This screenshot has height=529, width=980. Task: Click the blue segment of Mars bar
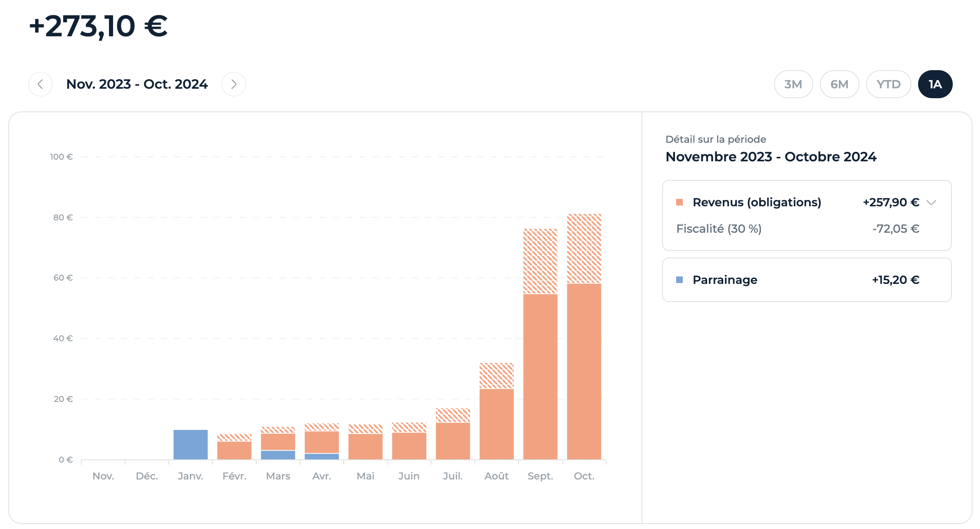pos(278,455)
